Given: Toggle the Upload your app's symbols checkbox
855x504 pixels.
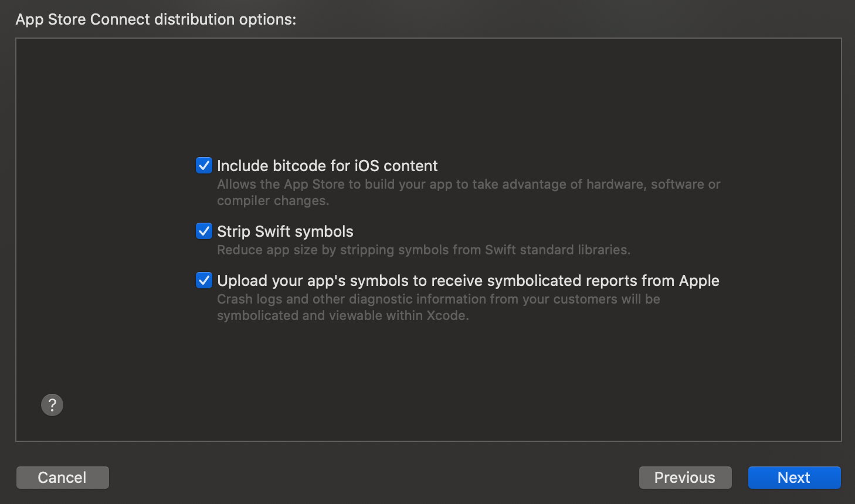Looking at the screenshot, I should pos(204,281).
